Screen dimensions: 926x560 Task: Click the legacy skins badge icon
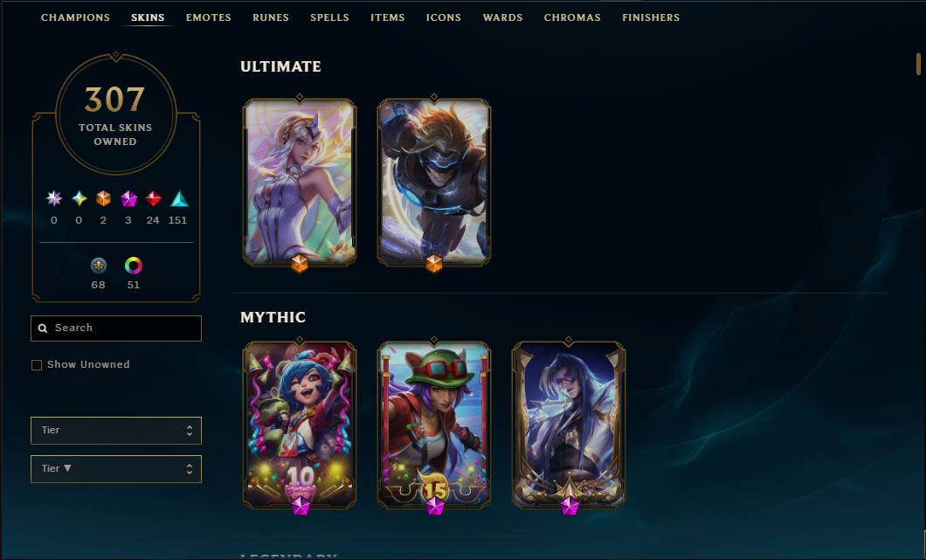(99, 266)
